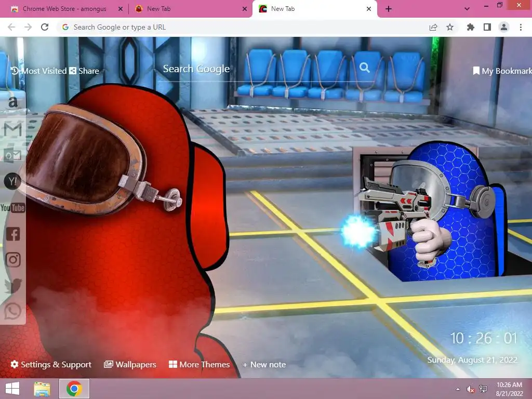Open More Themes
Image resolution: width=532 pixels, height=399 pixels.
point(199,364)
